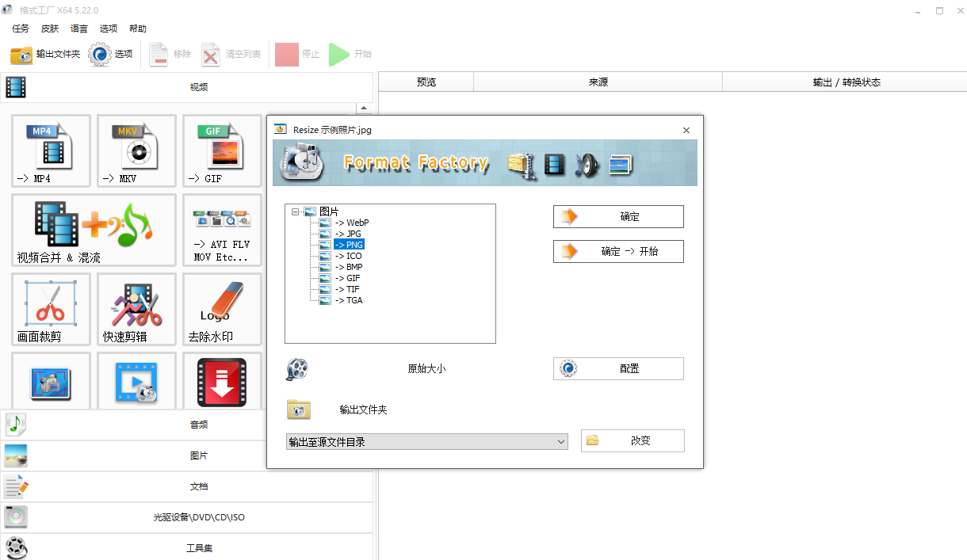Open the 语言 menu

pyautogui.click(x=78, y=28)
